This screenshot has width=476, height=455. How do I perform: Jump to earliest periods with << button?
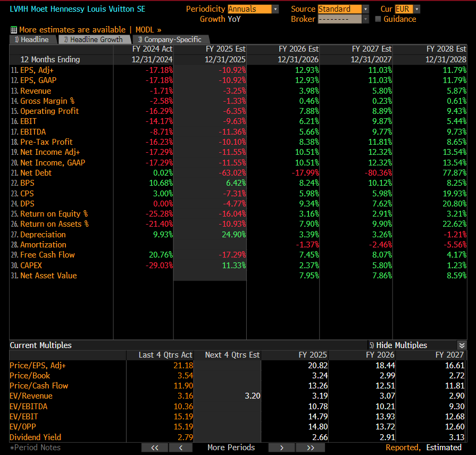point(155,448)
